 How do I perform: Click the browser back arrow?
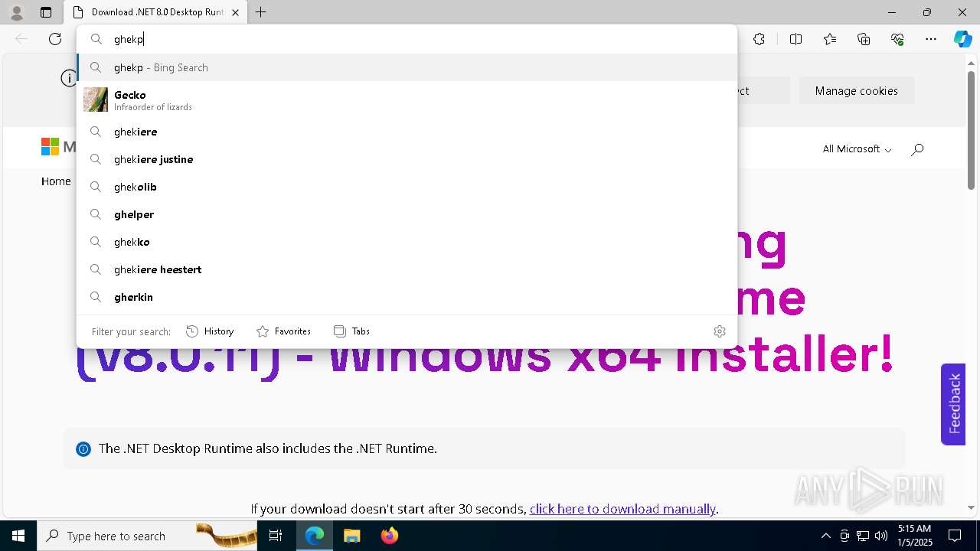point(21,39)
